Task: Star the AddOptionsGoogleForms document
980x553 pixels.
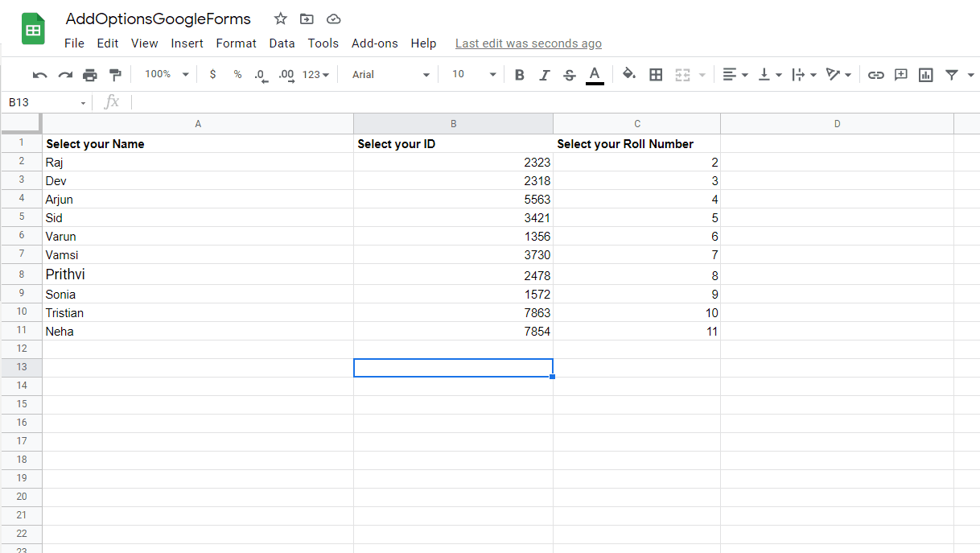Action: [280, 19]
